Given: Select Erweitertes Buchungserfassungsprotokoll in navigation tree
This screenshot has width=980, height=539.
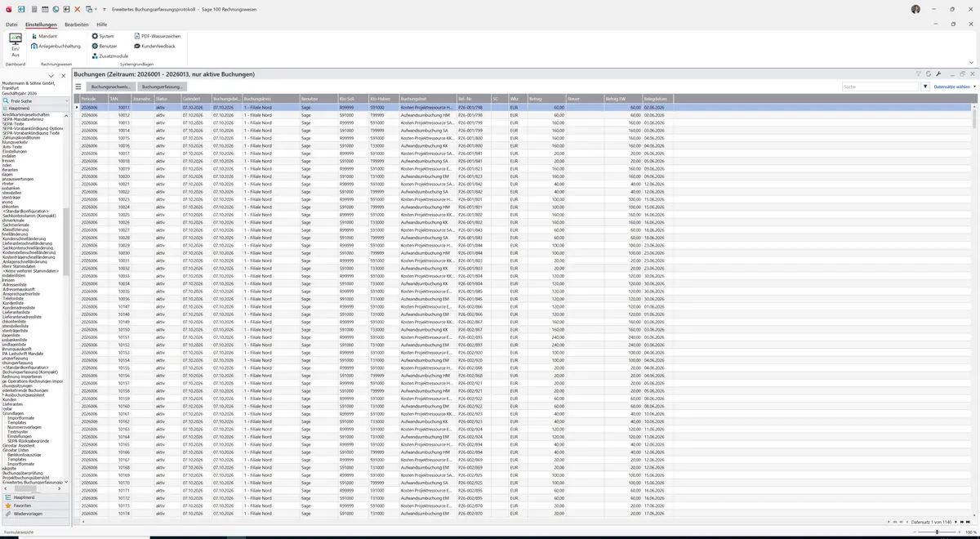Looking at the screenshot, I should coord(33,483).
